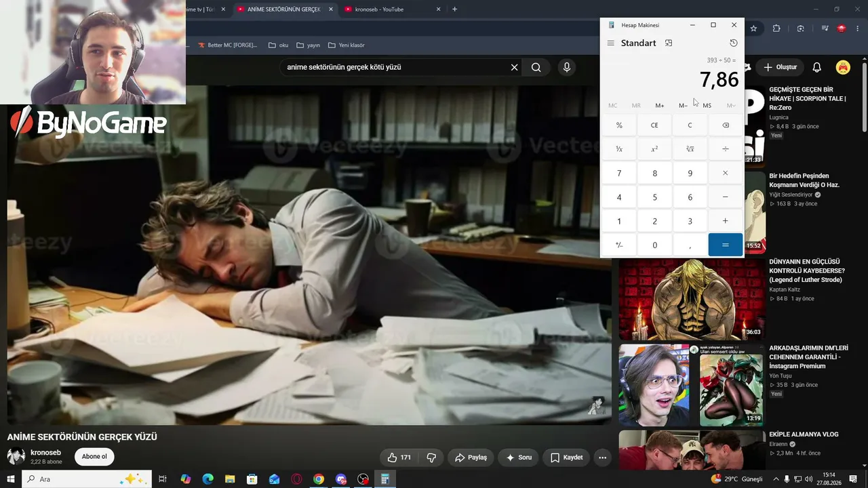
Task: Click the YouTube search text field
Action: [x=393, y=67]
